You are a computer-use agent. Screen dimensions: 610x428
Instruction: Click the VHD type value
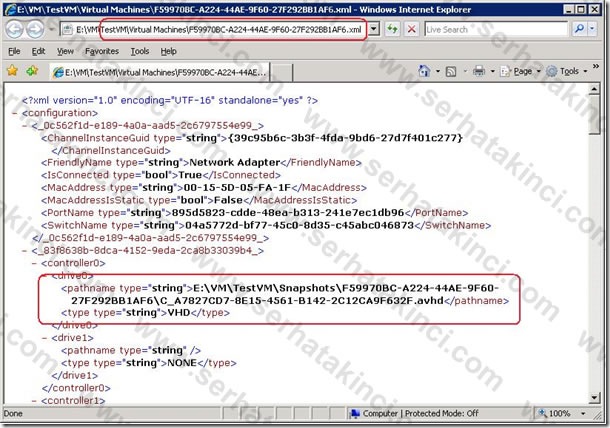tap(179, 313)
